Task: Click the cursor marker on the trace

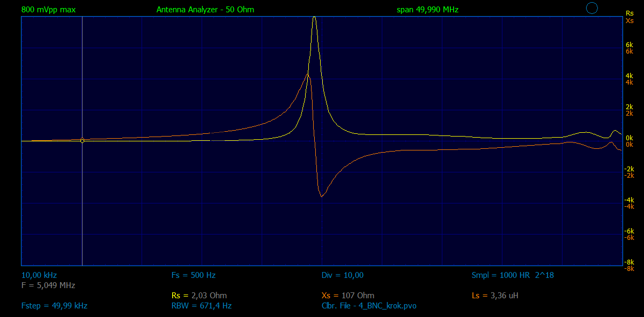Action: [82, 141]
